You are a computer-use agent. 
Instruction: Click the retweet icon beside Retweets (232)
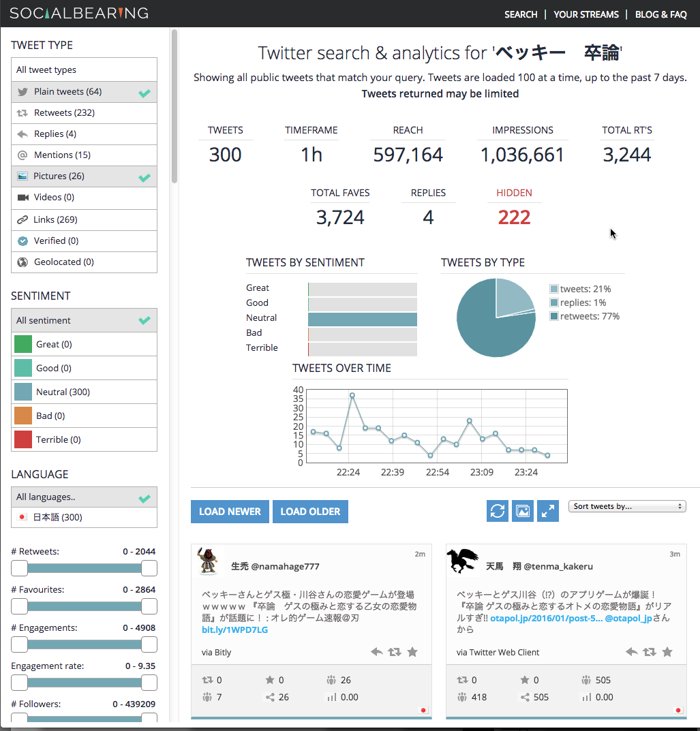[x=22, y=113]
